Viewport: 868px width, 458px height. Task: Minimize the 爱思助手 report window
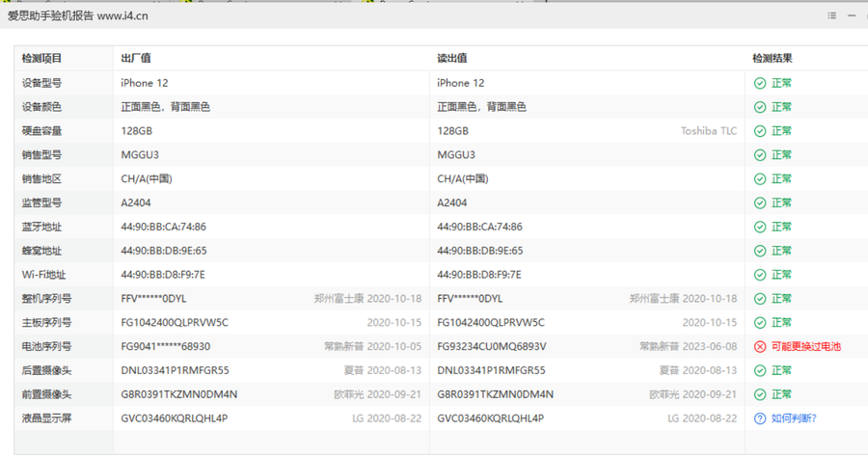(853, 16)
